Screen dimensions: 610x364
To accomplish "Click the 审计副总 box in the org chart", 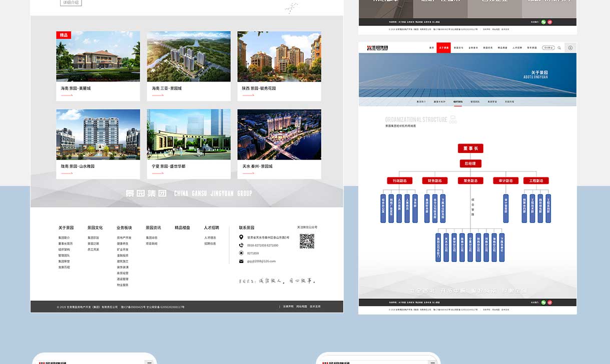I will click(x=506, y=180).
